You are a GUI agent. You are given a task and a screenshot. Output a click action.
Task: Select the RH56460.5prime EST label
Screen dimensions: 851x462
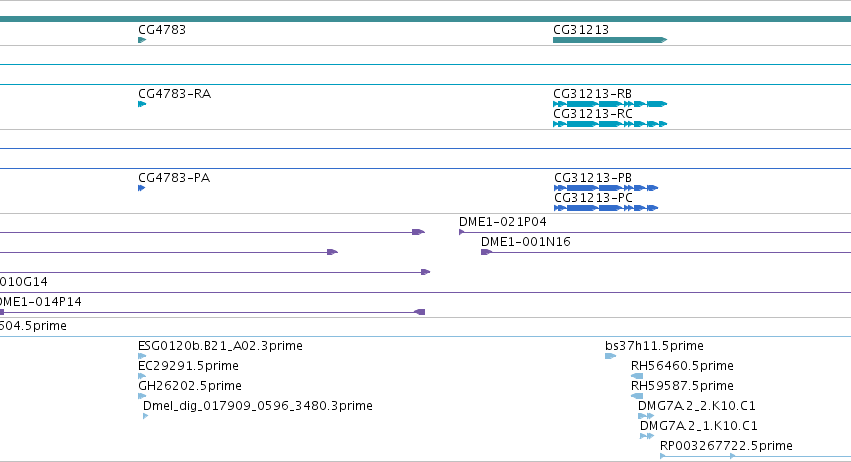click(682, 366)
